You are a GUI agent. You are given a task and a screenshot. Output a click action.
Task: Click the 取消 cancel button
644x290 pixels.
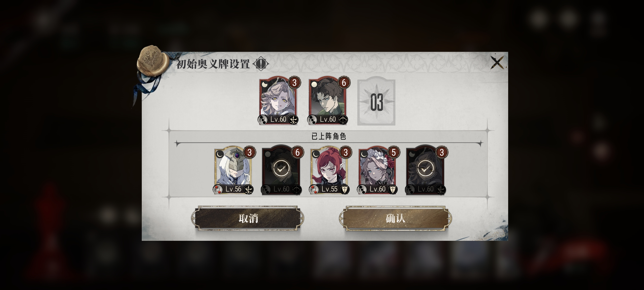click(248, 218)
